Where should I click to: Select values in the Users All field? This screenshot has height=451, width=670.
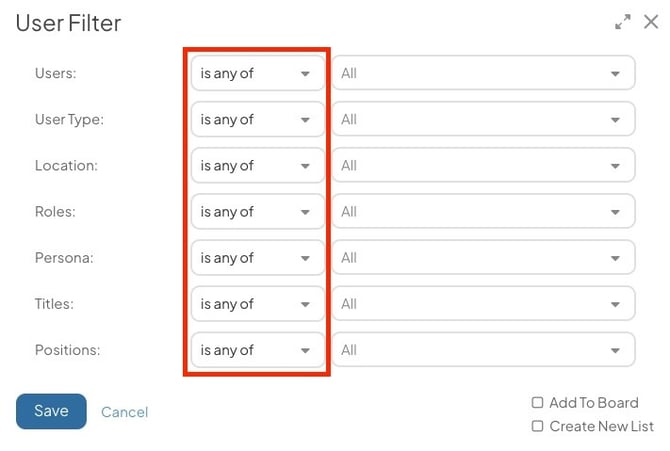[x=483, y=73]
